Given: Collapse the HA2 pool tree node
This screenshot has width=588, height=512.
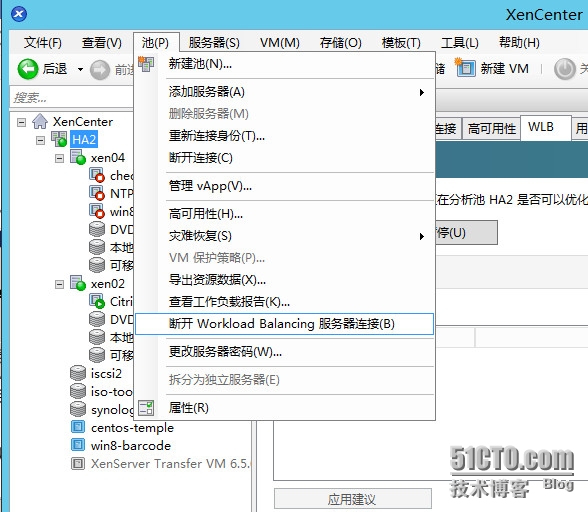Looking at the screenshot, I should pyautogui.click(x=40, y=140).
